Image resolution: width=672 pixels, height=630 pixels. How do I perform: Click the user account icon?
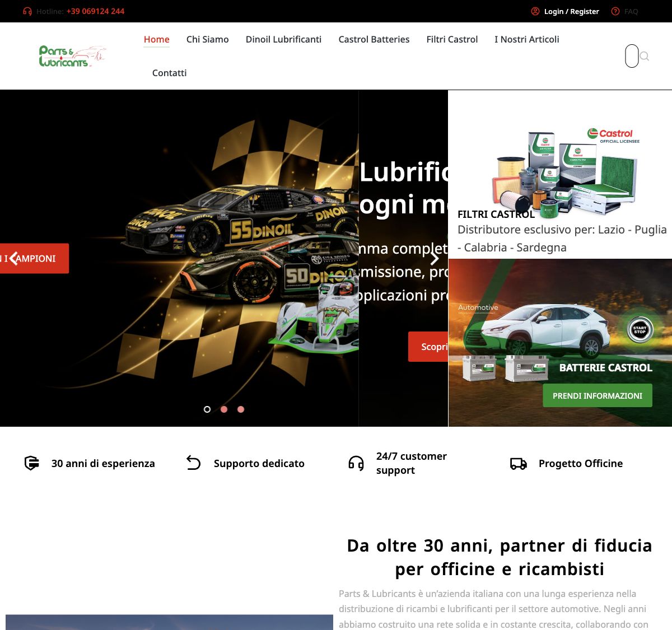click(535, 11)
